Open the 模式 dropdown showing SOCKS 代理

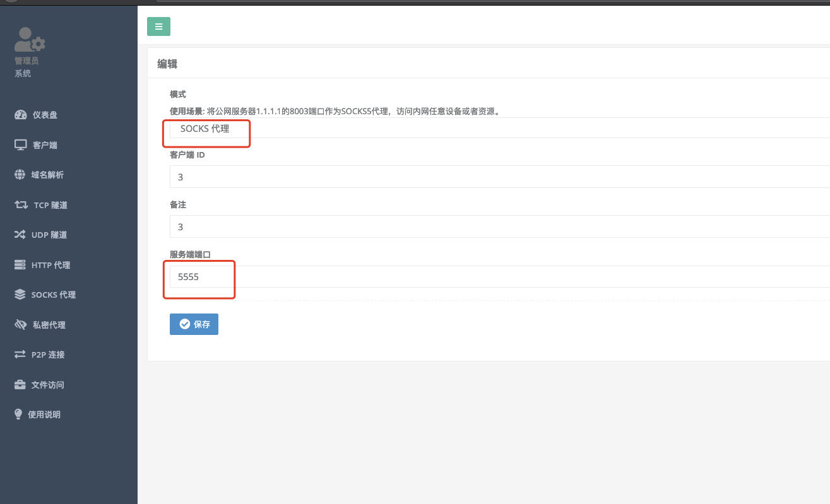pyautogui.click(x=500, y=128)
